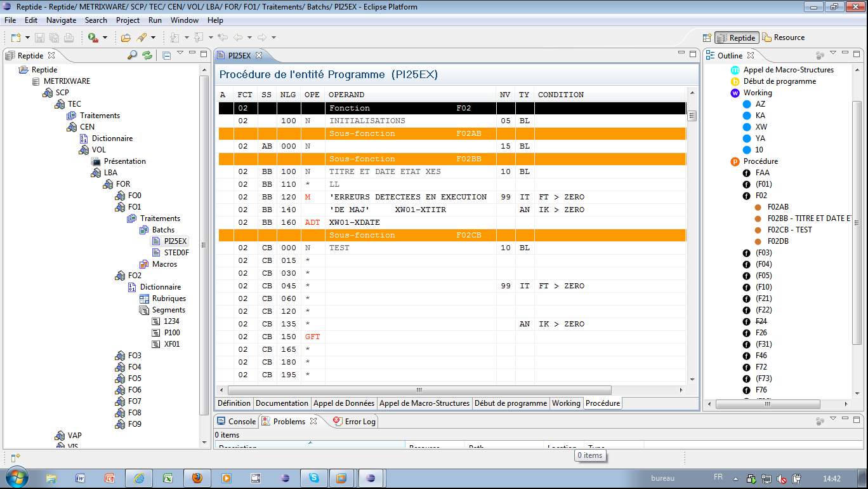Click the green refresh icon in Reptide view
The image size is (868, 489).
147,55
